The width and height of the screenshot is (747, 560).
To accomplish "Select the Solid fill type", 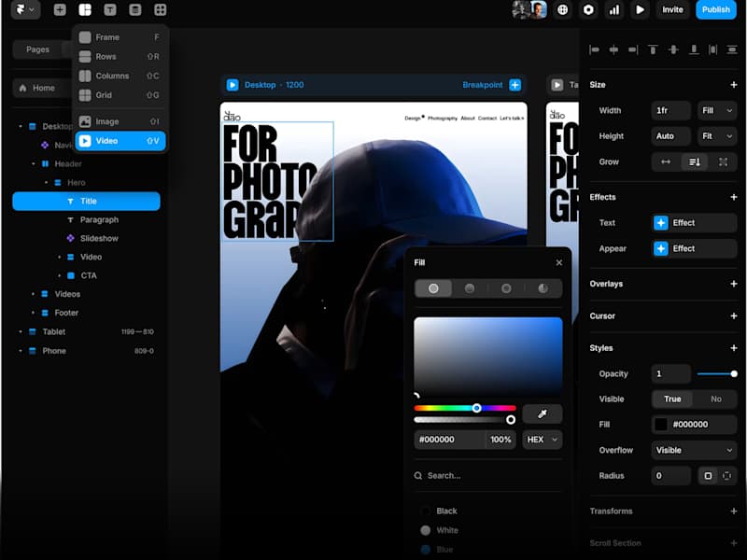I will [x=433, y=288].
